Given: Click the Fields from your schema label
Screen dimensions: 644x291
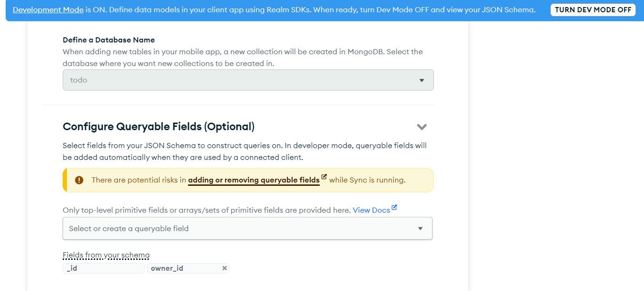Looking at the screenshot, I should [106, 255].
